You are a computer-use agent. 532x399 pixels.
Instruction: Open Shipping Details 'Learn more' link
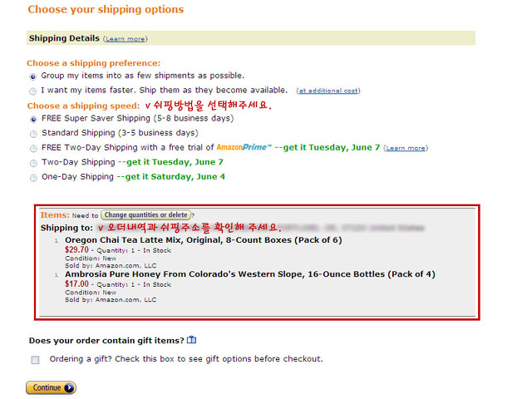click(x=126, y=39)
